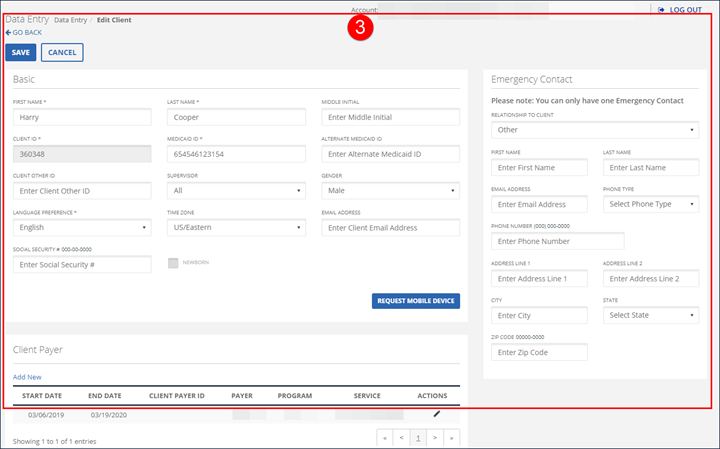Click the Data Entry breadcrumb
This screenshot has height=449, width=720.
point(69,20)
